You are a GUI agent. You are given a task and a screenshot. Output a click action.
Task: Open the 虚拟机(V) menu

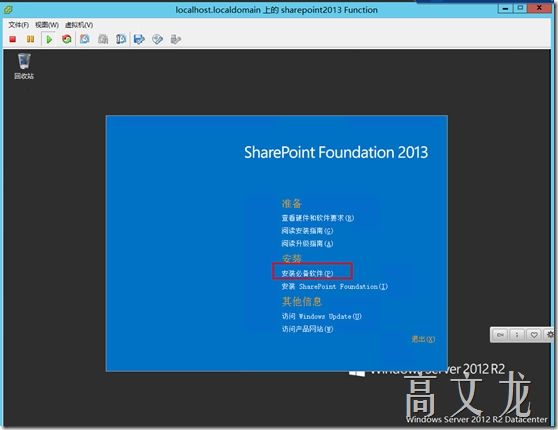[79, 25]
